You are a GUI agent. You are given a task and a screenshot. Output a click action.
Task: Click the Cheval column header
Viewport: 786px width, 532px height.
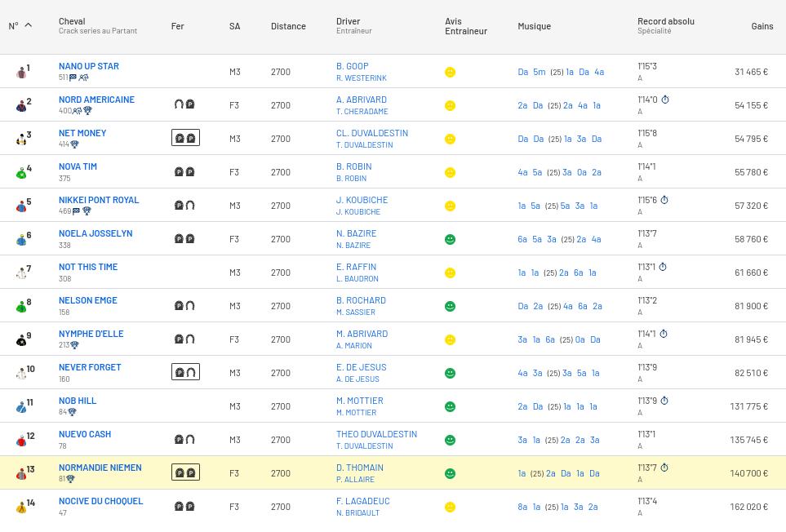[x=72, y=21]
